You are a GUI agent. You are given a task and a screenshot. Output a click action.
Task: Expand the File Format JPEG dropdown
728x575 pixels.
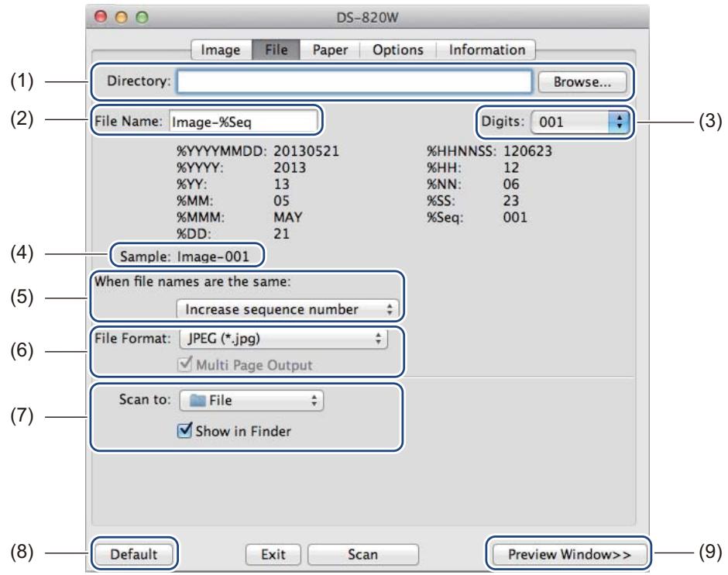click(x=283, y=339)
